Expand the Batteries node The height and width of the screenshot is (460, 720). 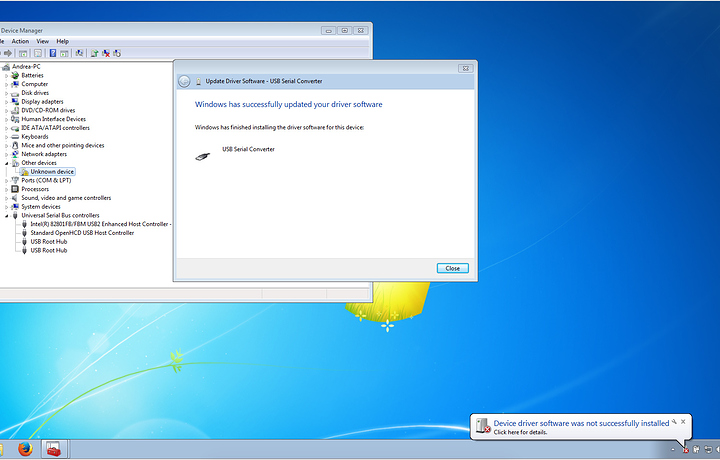(x=6, y=76)
